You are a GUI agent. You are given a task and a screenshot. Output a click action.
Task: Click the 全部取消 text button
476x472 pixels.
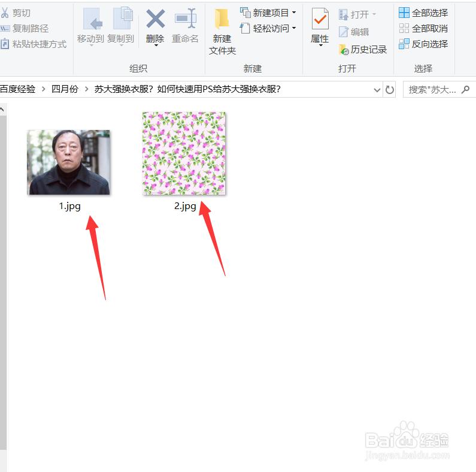coord(430,29)
